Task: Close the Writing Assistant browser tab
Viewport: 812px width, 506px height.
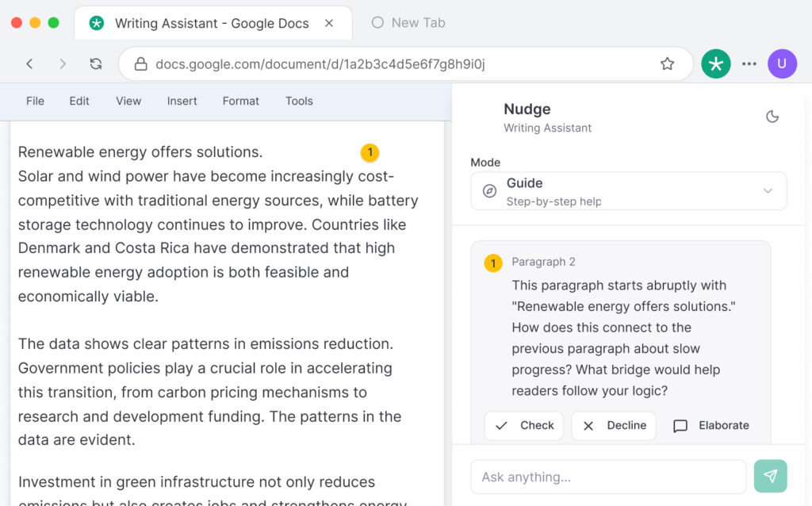Action: coord(329,23)
